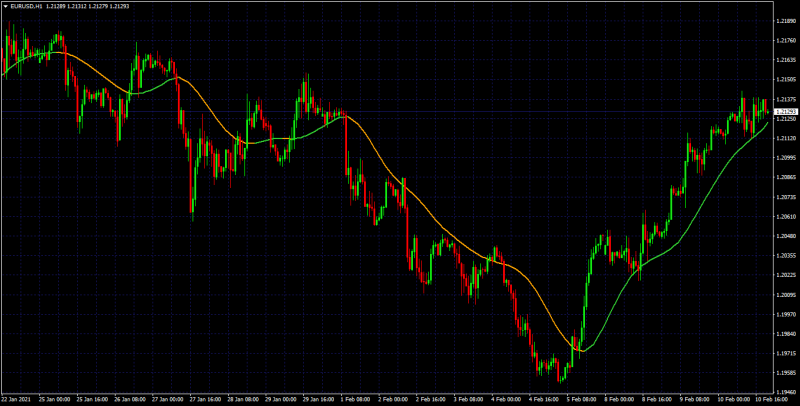800x406 pixels.
Task: Click the 1.20995 price scale label
Action: (x=786, y=158)
